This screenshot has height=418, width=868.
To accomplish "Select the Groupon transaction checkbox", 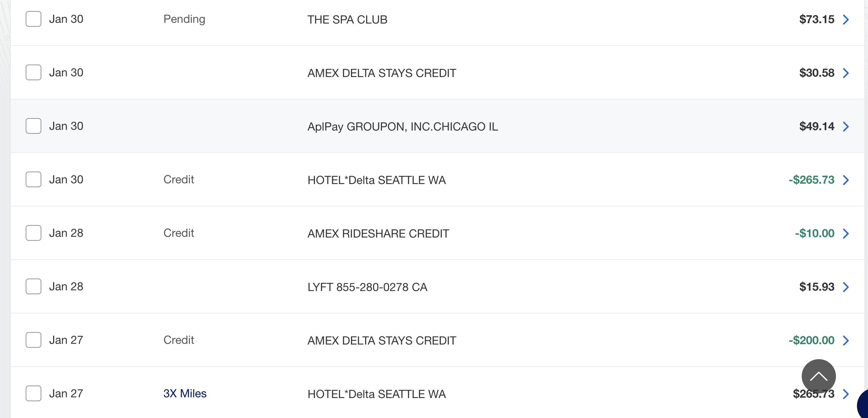I will 33,126.
